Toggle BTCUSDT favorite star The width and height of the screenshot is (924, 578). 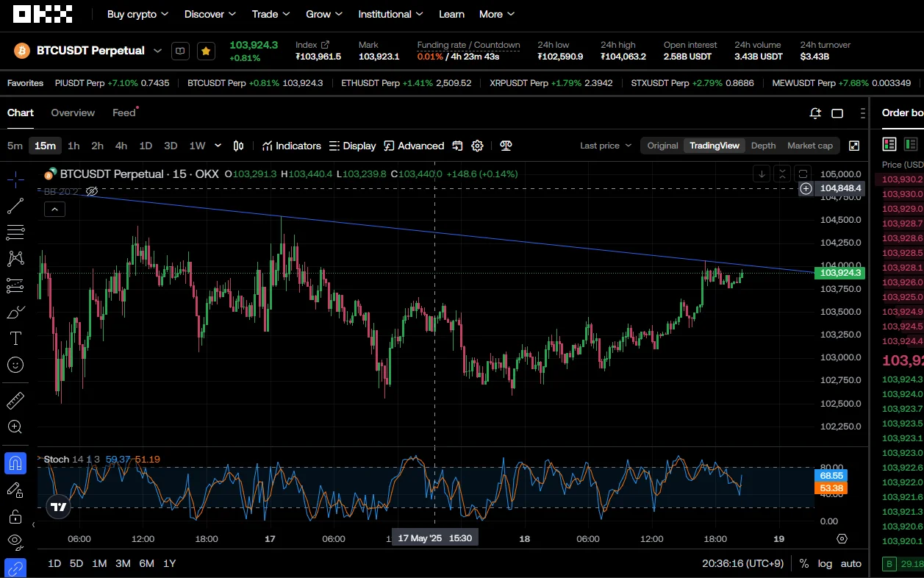(206, 51)
